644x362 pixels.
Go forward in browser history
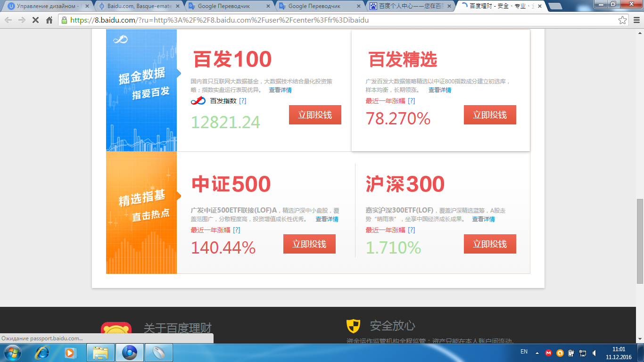coord(22,20)
